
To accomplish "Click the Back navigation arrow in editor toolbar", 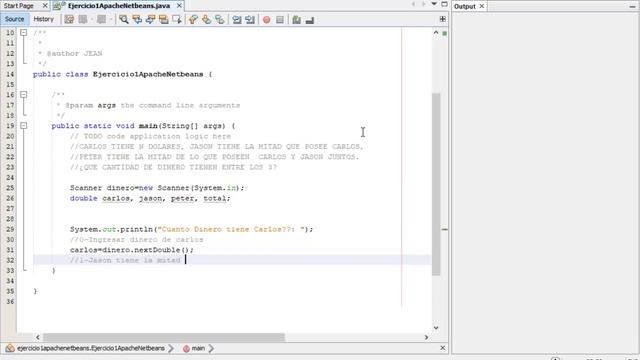I will [x=83, y=19].
